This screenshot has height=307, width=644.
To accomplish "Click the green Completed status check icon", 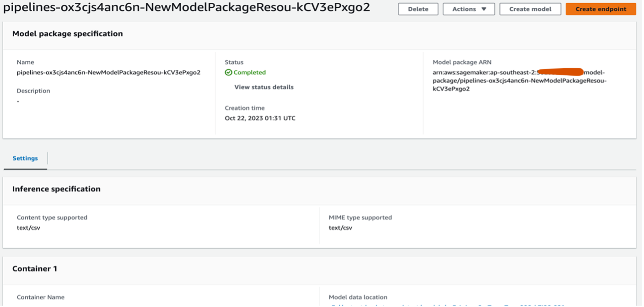I will [228, 73].
